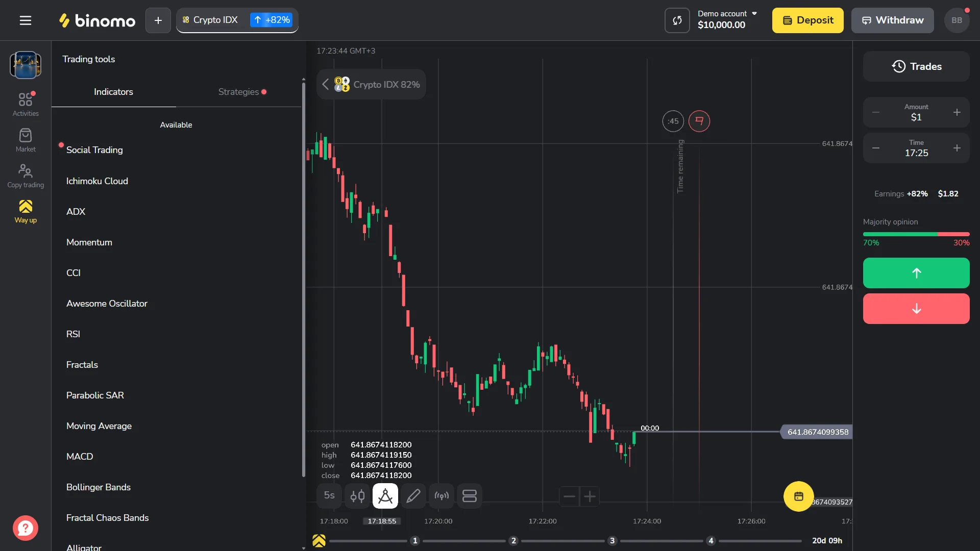Switch to the Strategies tab

click(x=238, y=92)
